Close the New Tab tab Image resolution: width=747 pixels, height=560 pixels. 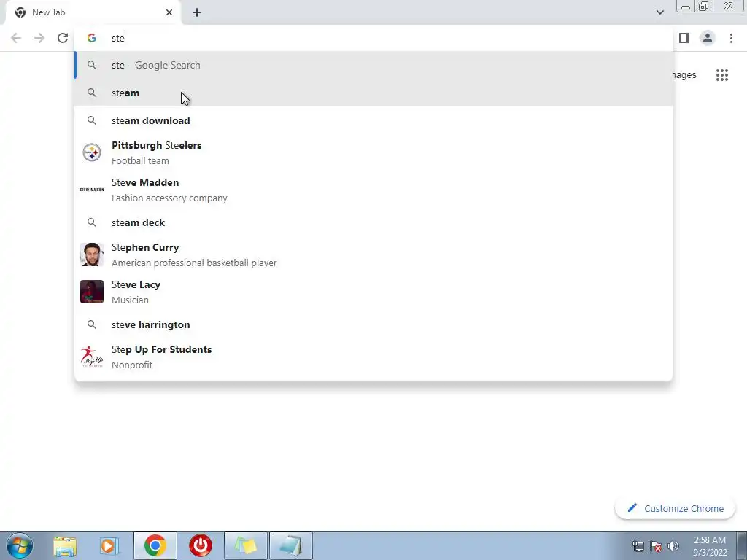coord(169,12)
